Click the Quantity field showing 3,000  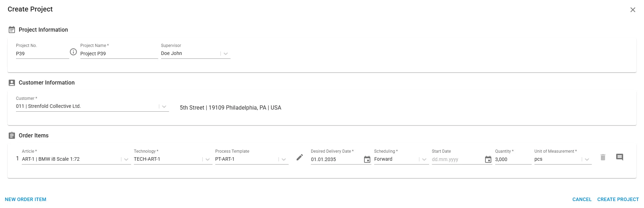click(513, 159)
